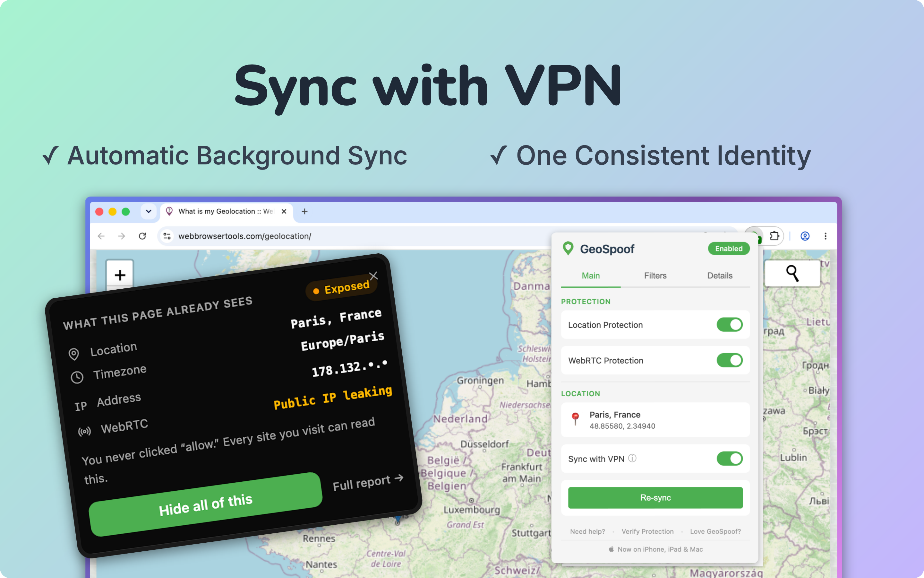Click the 'Love GeoSpoof?' link
The height and width of the screenshot is (578, 924).
(x=715, y=531)
